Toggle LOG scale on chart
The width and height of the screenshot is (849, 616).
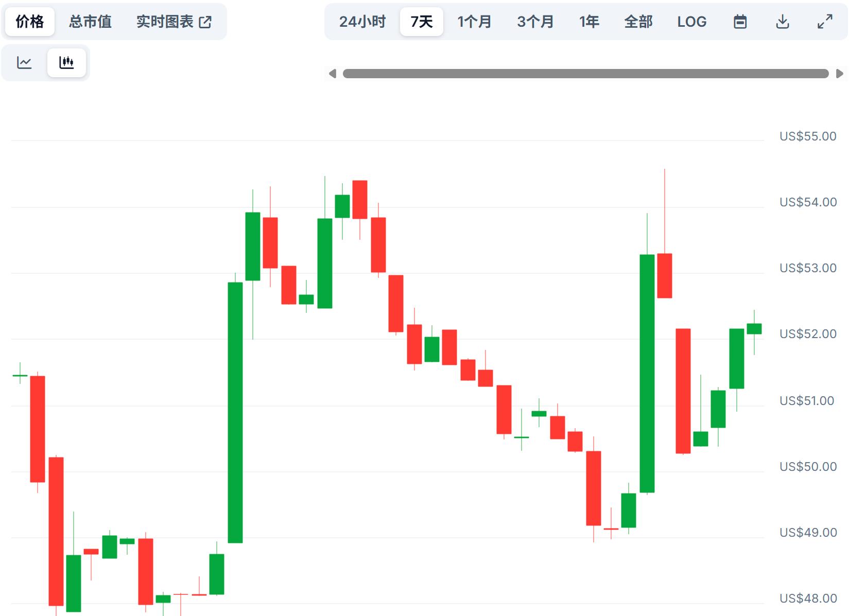click(x=691, y=22)
